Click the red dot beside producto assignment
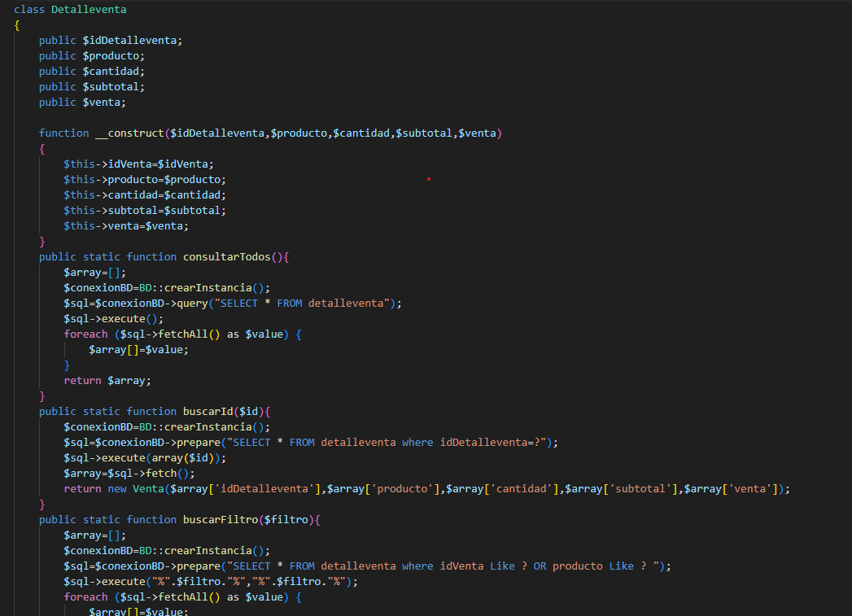 pyautogui.click(x=429, y=179)
